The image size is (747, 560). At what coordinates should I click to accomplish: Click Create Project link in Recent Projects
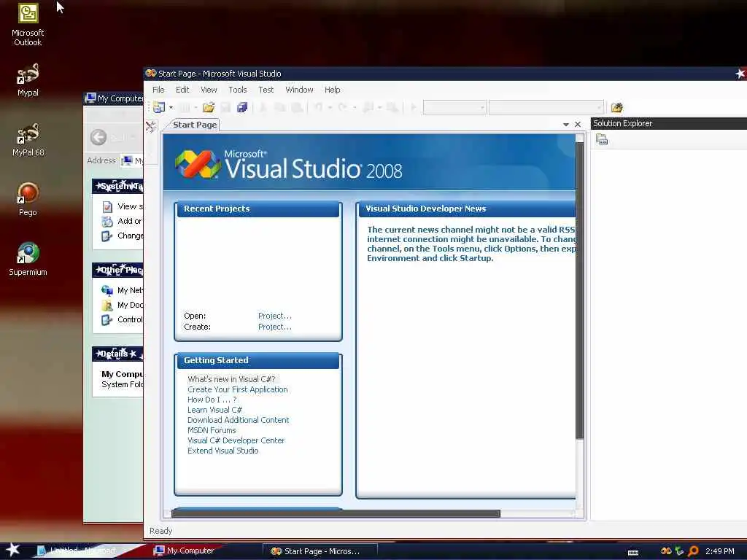tap(275, 327)
